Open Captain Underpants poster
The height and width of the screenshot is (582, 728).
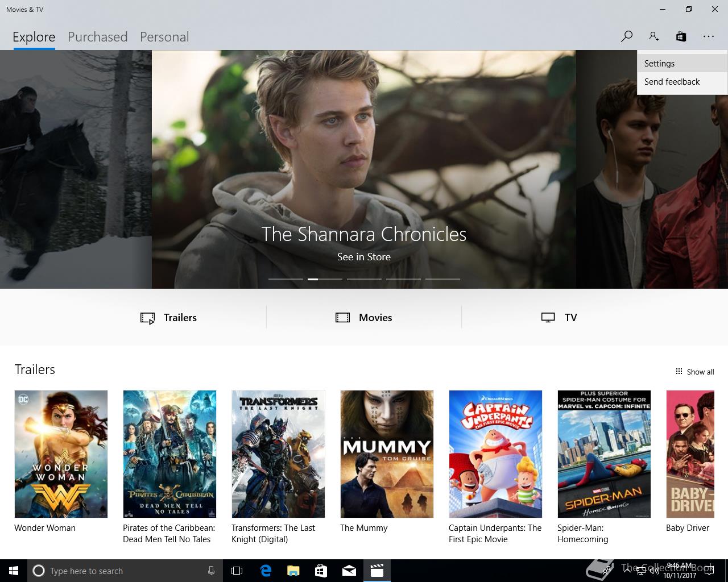pyautogui.click(x=495, y=454)
